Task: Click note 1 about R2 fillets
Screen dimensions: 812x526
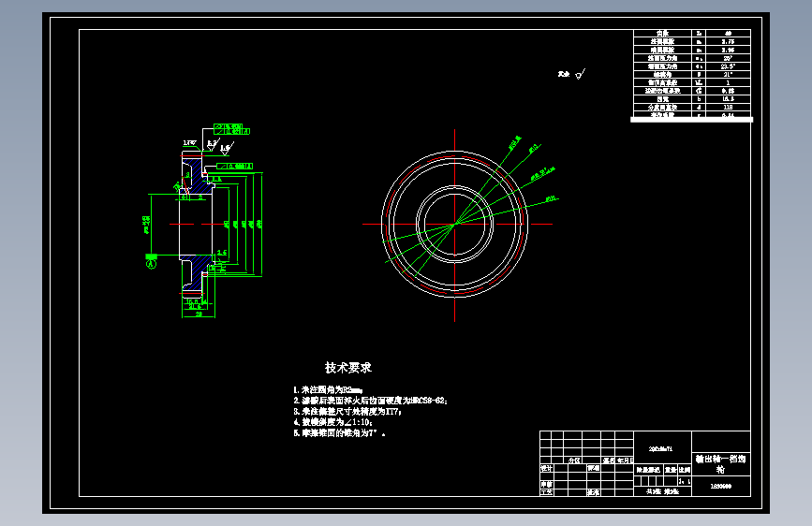Action: pyautogui.click(x=328, y=390)
